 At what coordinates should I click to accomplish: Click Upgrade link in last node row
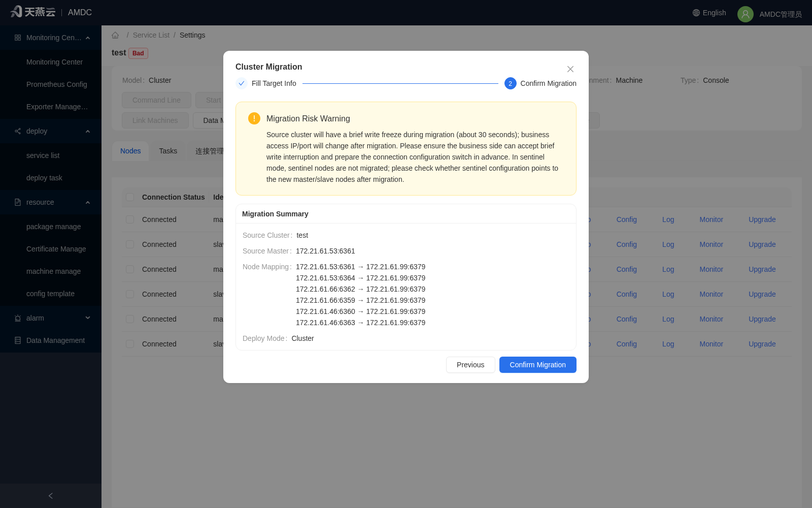pyautogui.click(x=762, y=344)
